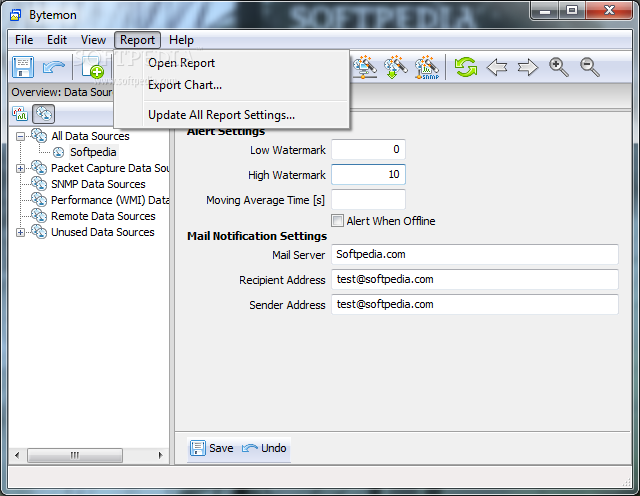The width and height of the screenshot is (640, 496).
Task: Click the High Watermark input field
Action: tap(368, 174)
